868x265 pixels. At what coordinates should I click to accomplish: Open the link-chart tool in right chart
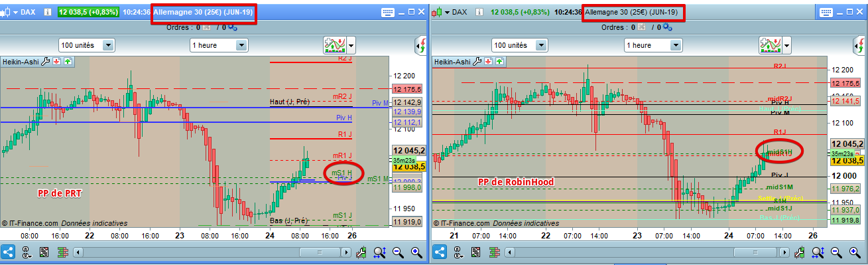click(458, 252)
